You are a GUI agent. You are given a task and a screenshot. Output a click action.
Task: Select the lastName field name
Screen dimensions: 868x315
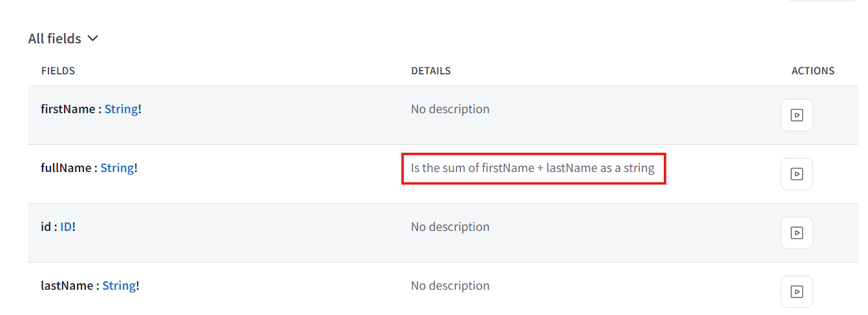pyautogui.click(x=67, y=286)
